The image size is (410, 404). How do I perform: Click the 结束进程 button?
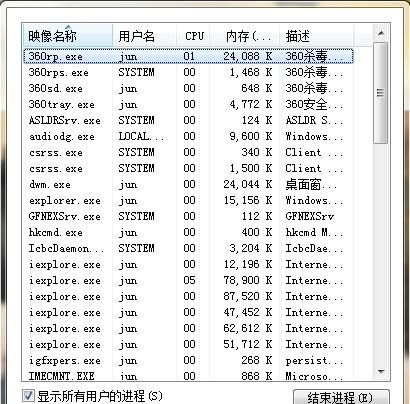click(x=341, y=398)
